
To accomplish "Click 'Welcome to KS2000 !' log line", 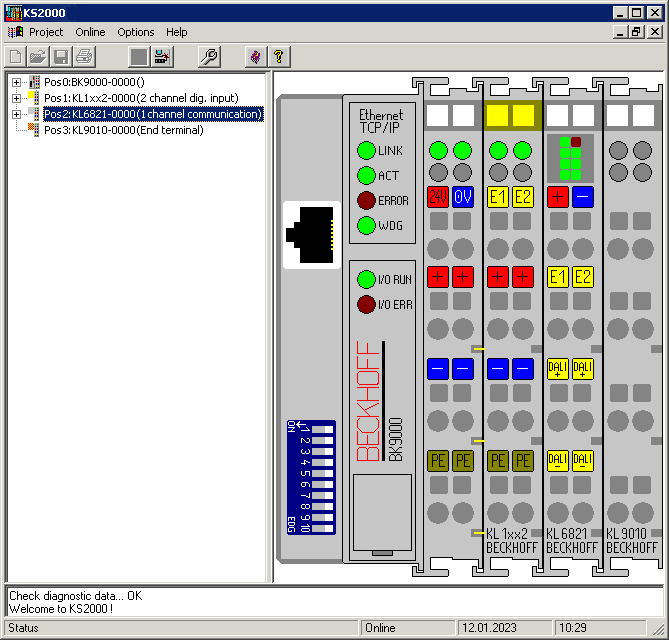I will [61, 608].
